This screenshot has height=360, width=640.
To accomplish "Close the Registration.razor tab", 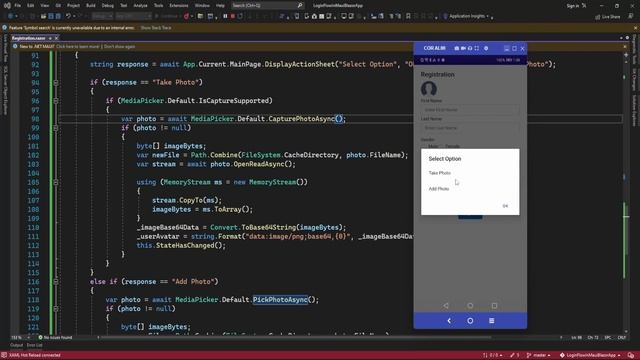I will coord(56,38).
